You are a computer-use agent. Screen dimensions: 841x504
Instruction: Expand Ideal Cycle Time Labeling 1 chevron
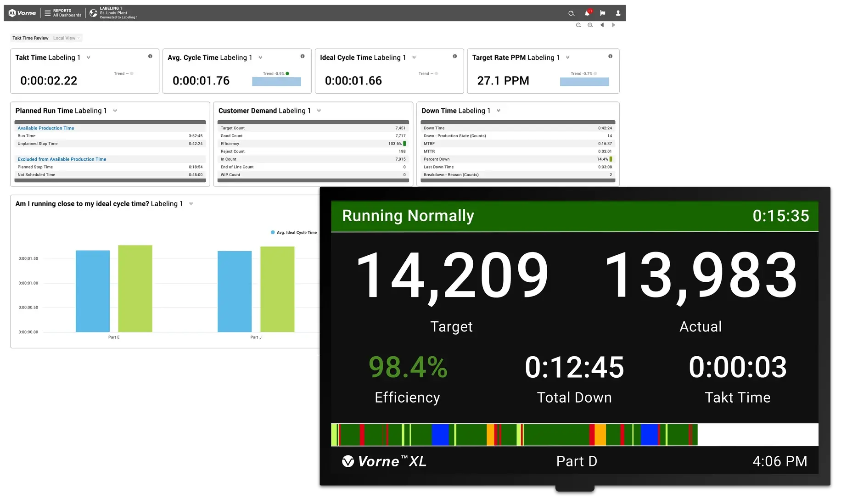[414, 57]
